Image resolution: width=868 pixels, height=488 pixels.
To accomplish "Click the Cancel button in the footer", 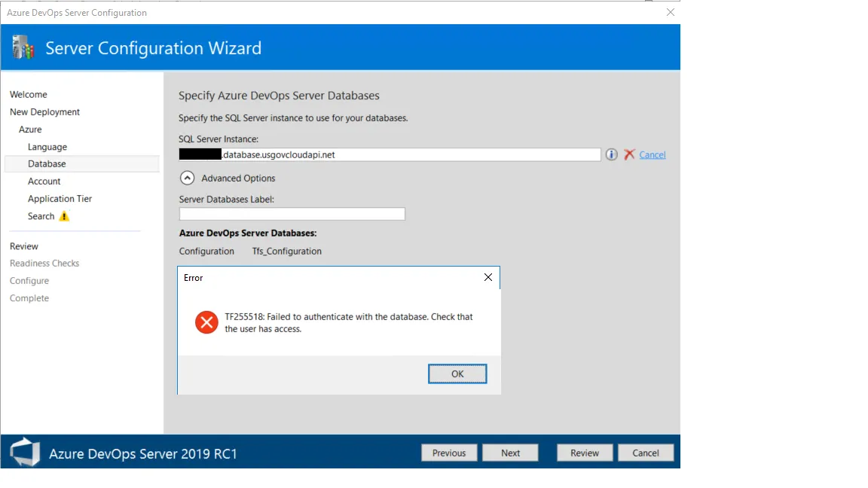I will [x=646, y=453].
